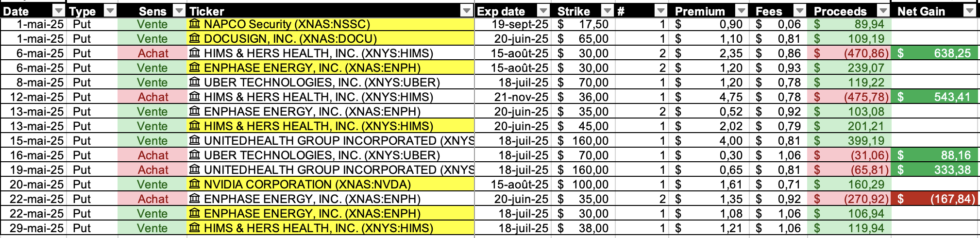Open the Date column filter dropdown

(x=58, y=11)
